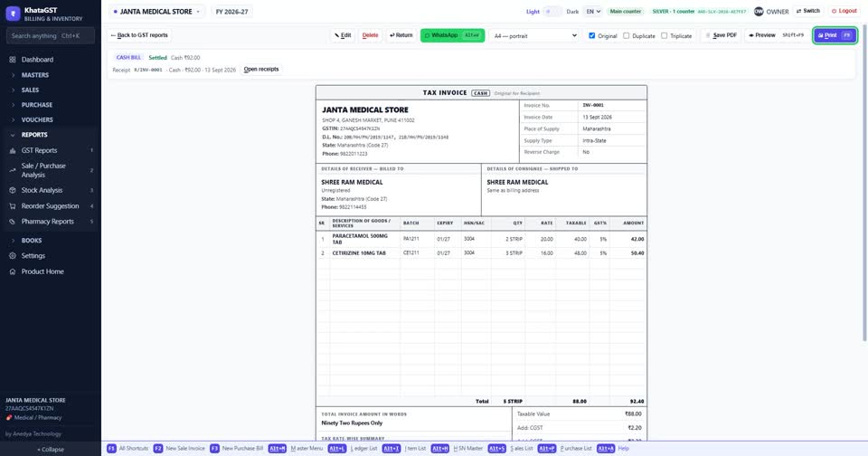
Task: Check the Duplicate copy checkbox
Action: click(626, 35)
